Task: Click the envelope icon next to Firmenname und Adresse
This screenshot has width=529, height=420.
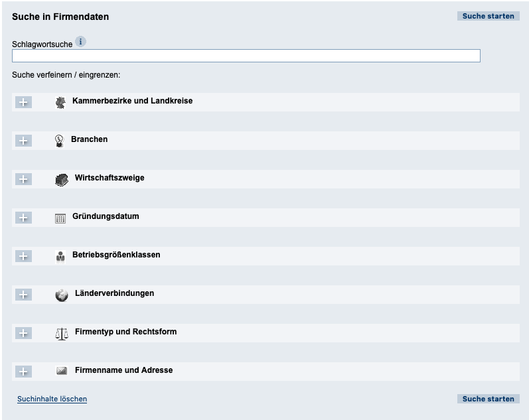Action: pos(62,372)
